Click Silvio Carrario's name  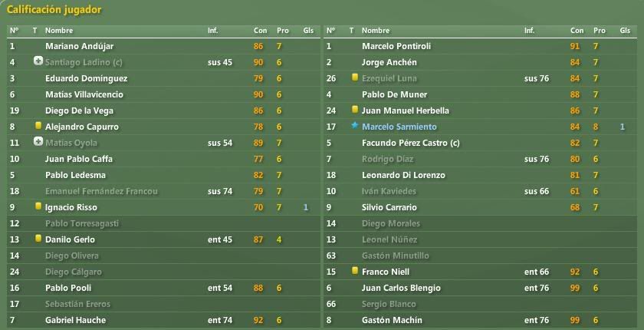389,207
